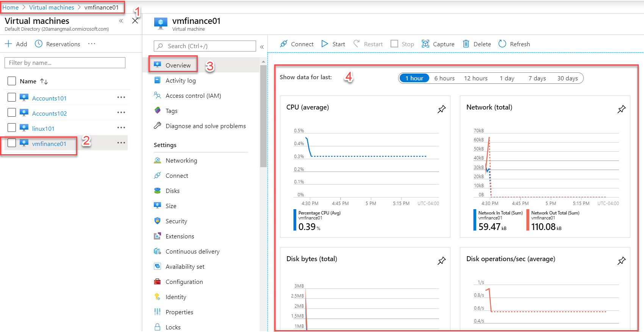Screen dimensions: 644x332
Task: Open Tags settings
Action: coord(171,111)
